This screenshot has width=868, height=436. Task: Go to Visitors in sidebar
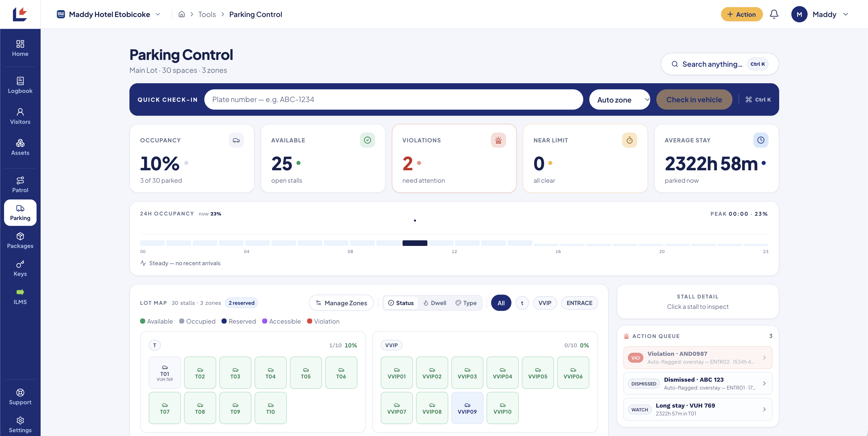point(20,116)
